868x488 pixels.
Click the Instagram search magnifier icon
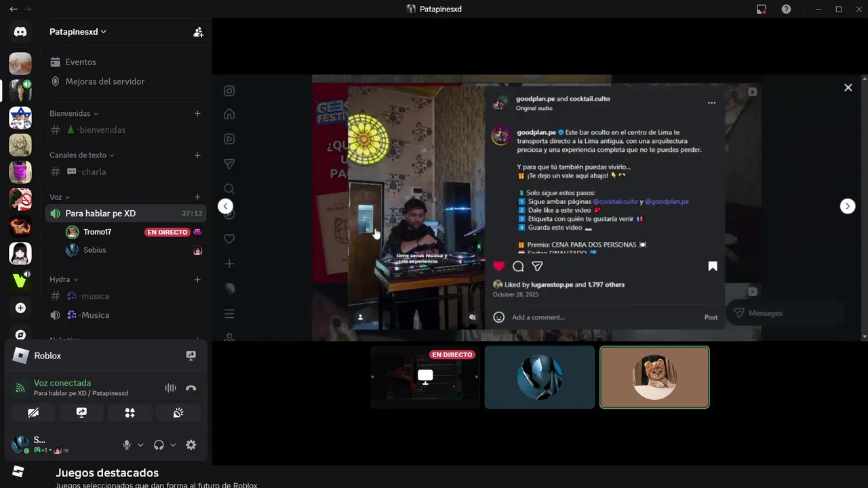[x=229, y=189]
